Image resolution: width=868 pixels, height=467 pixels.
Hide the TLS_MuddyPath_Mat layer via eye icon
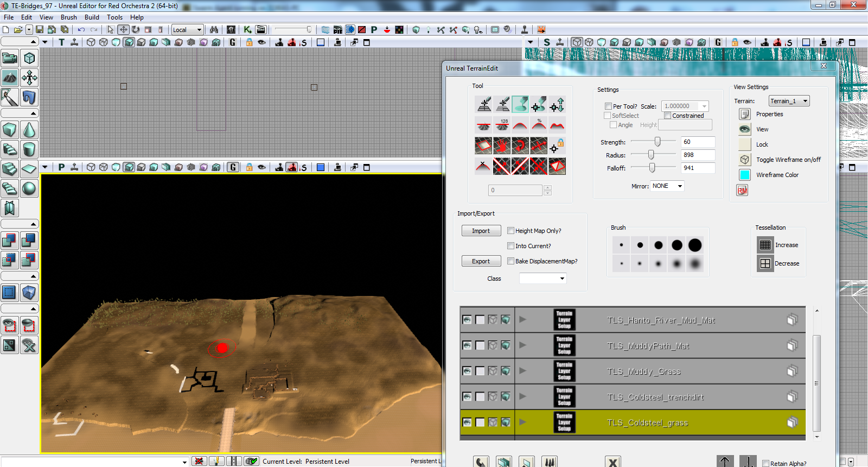[x=467, y=345]
